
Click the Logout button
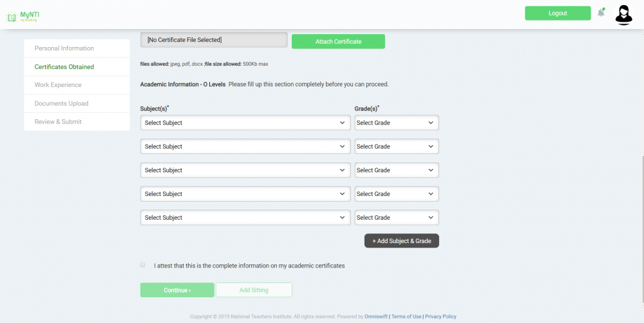(x=558, y=14)
